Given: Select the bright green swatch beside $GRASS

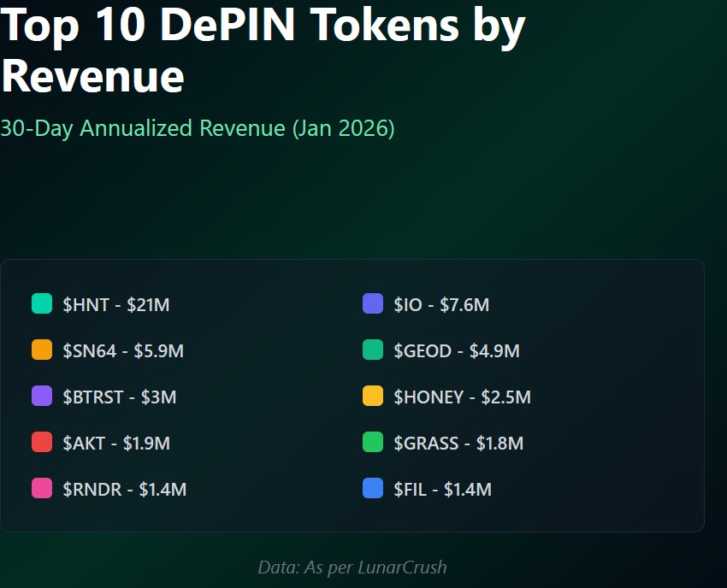Looking at the screenshot, I should tap(373, 442).
